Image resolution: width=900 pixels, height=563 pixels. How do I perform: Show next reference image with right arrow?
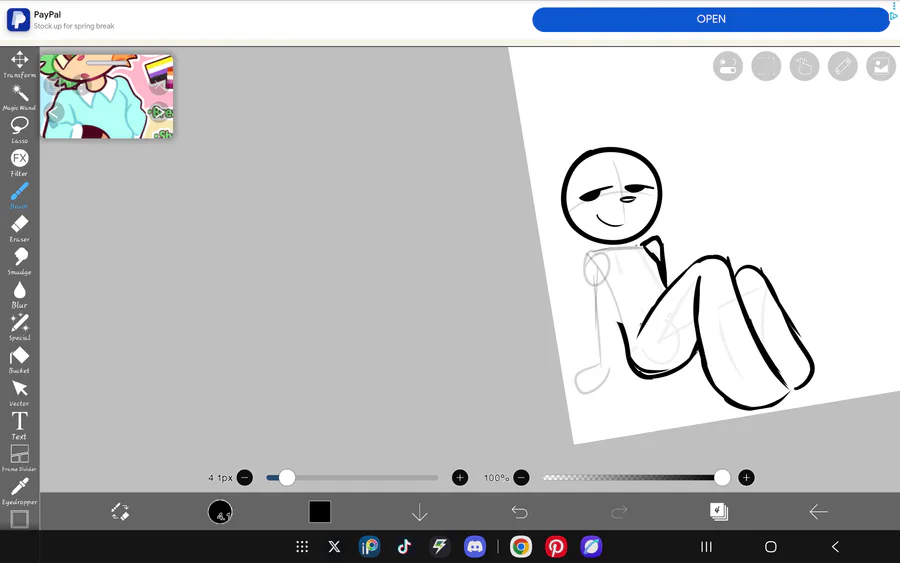click(159, 112)
